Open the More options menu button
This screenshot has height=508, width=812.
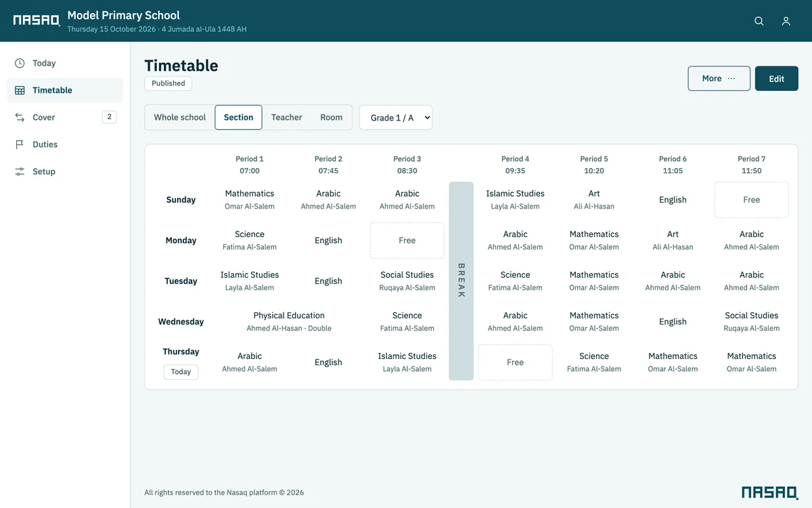[x=719, y=79]
